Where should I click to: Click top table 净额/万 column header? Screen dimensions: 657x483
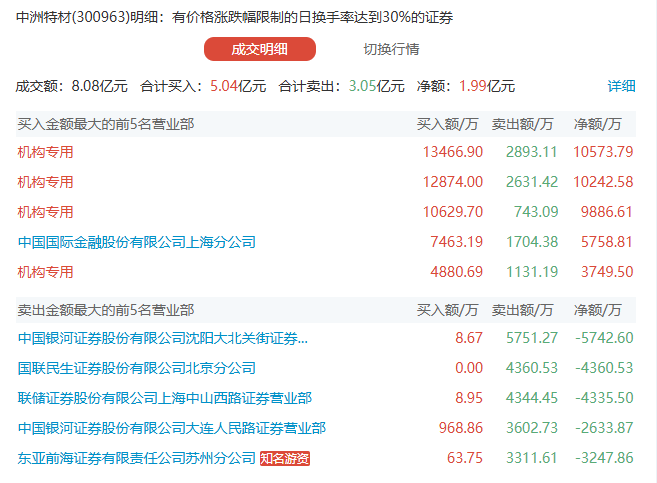tap(598, 124)
